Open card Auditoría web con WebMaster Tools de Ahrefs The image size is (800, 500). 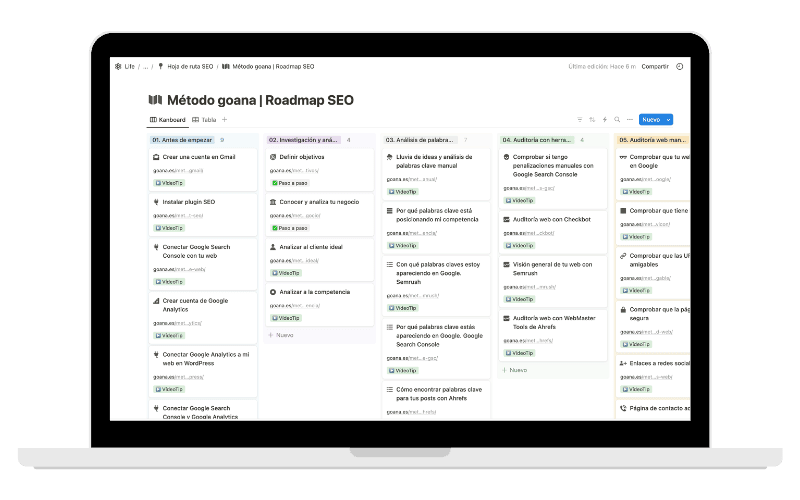tap(553, 335)
